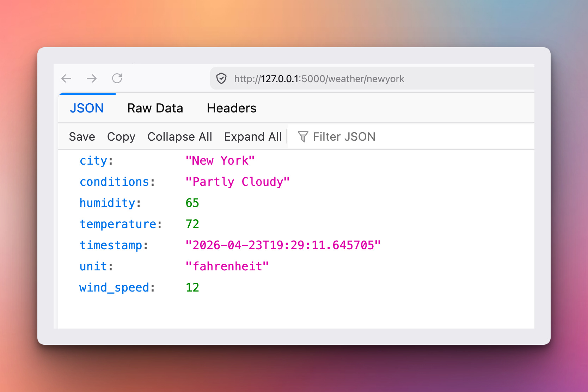Select the city key
The width and height of the screenshot is (588, 392).
pos(93,161)
